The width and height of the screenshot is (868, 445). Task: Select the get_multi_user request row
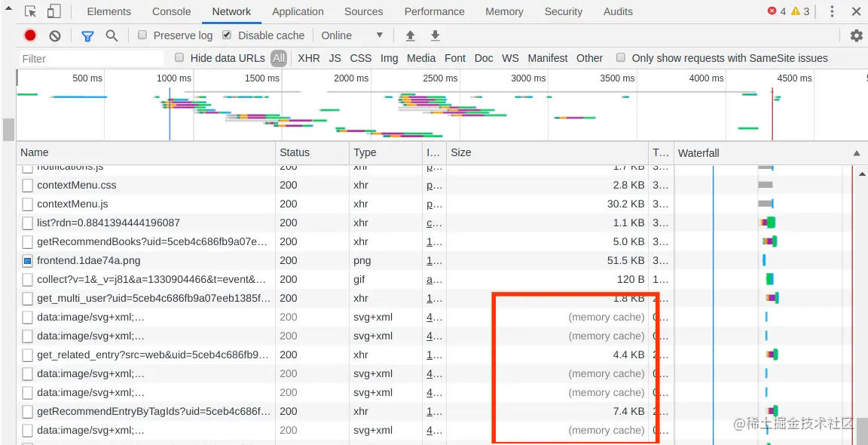pos(344,298)
